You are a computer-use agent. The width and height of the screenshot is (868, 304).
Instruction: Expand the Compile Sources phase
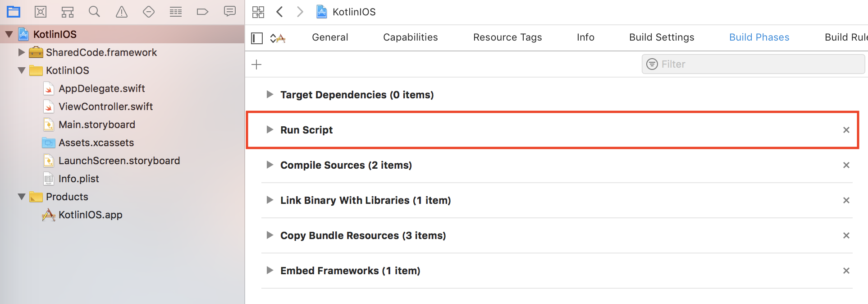[x=270, y=165]
